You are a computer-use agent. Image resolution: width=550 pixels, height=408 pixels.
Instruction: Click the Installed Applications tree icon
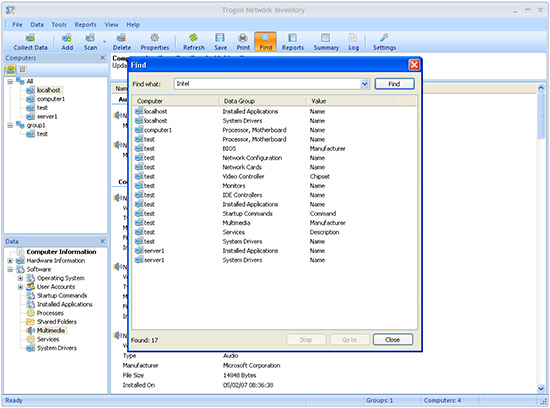tap(31, 304)
